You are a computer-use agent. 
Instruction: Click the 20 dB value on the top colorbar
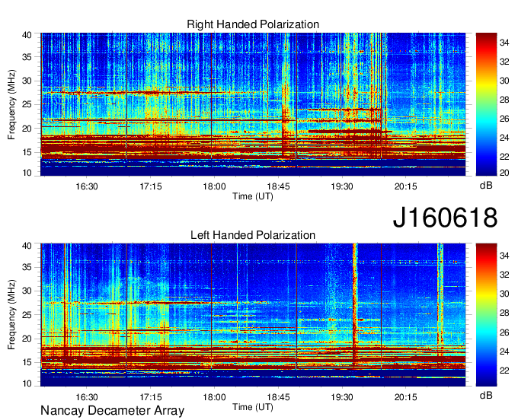click(504, 173)
